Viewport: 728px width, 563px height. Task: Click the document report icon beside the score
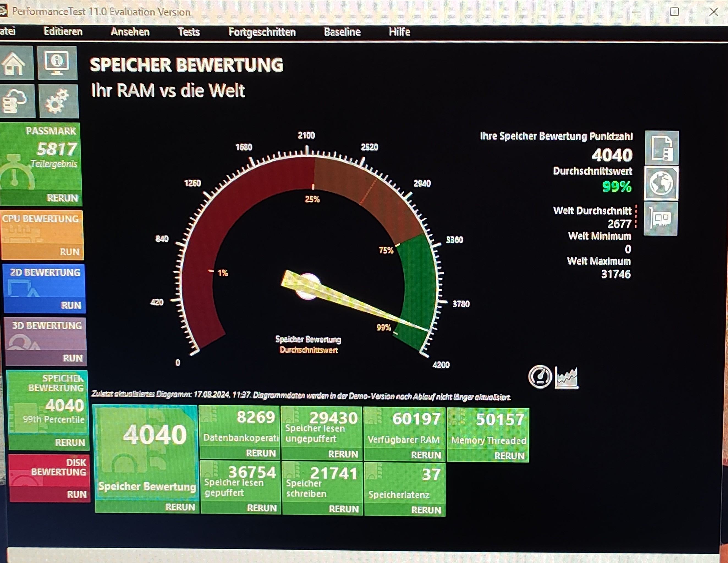[662, 148]
